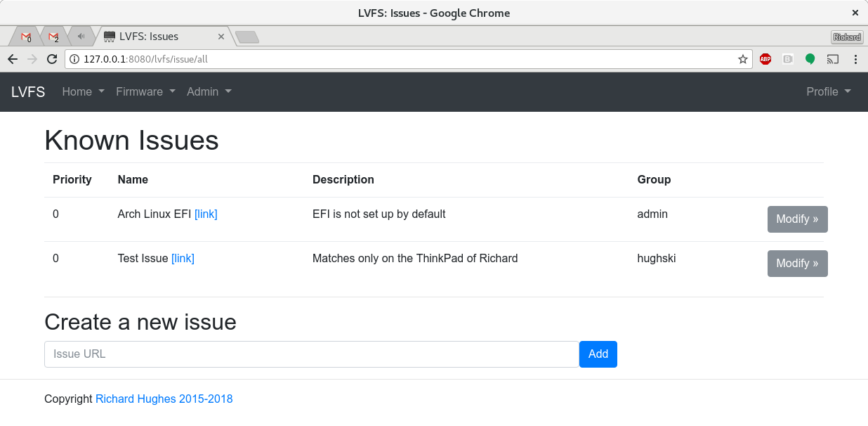Modify the Arch Linux EFI issue
The image size is (868, 426).
(x=797, y=219)
